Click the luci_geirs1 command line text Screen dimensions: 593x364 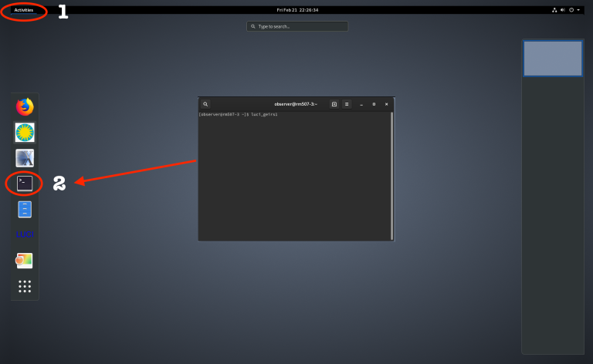264,114
